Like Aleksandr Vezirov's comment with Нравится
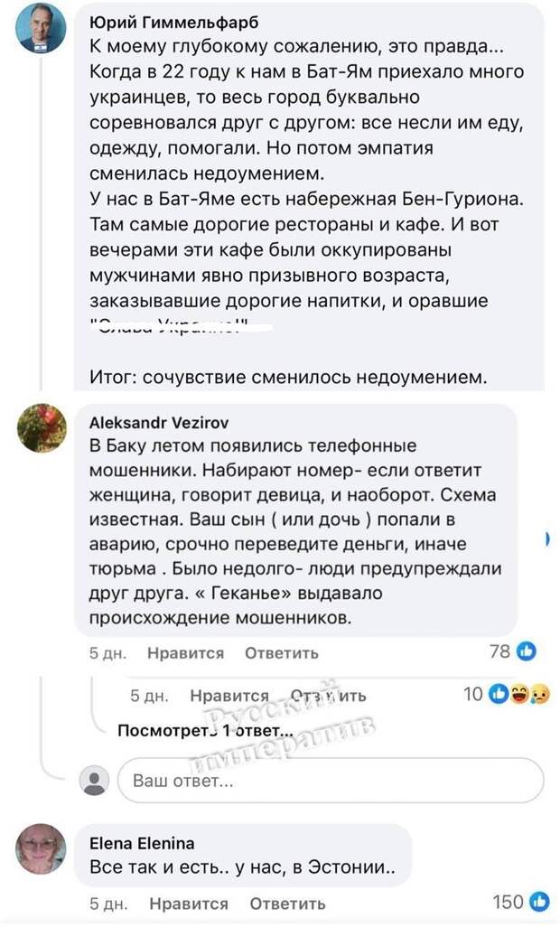 pos(185,653)
